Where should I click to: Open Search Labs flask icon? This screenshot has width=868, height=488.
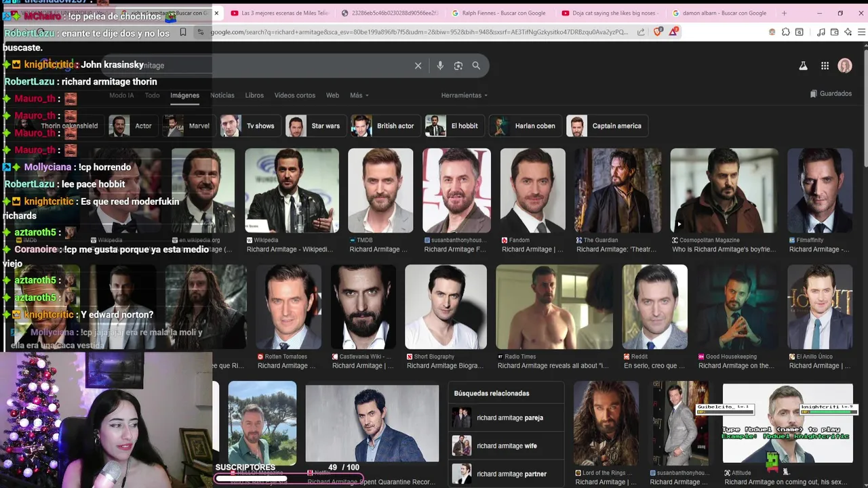click(x=803, y=66)
